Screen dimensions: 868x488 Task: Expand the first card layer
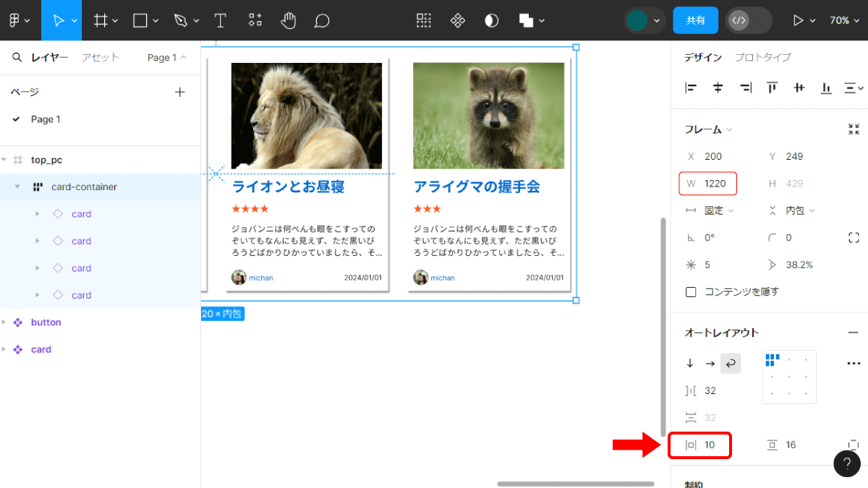(38, 214)
